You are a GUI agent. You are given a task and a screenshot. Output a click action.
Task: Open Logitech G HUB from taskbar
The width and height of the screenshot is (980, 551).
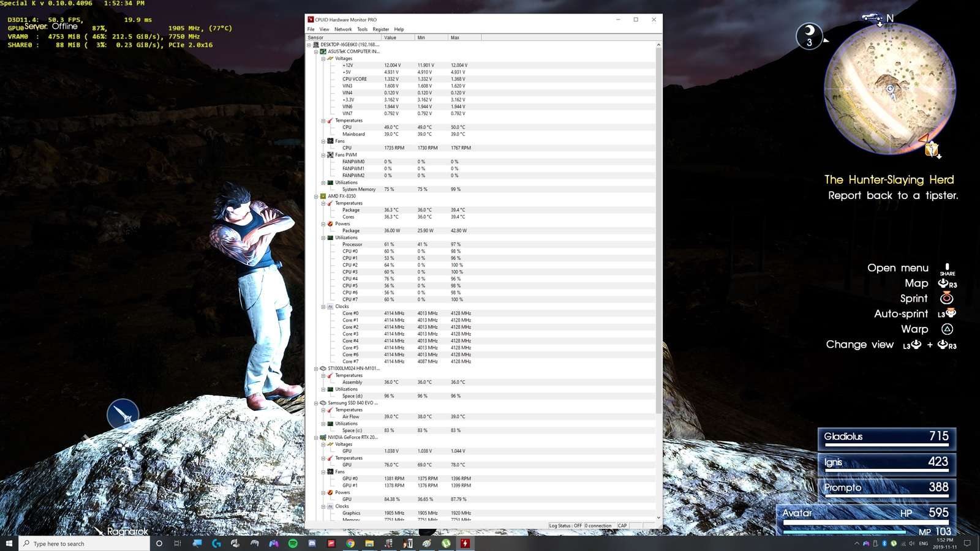216,543
